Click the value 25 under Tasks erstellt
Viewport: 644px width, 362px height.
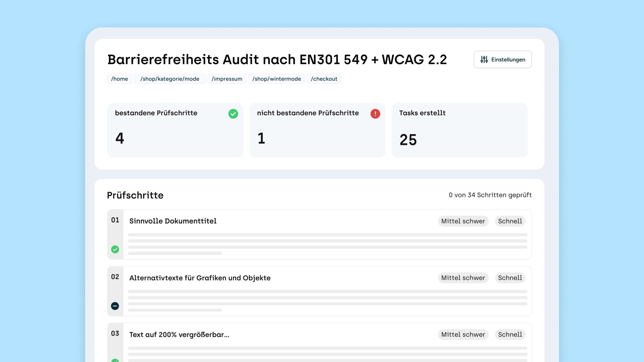[408, 140]
